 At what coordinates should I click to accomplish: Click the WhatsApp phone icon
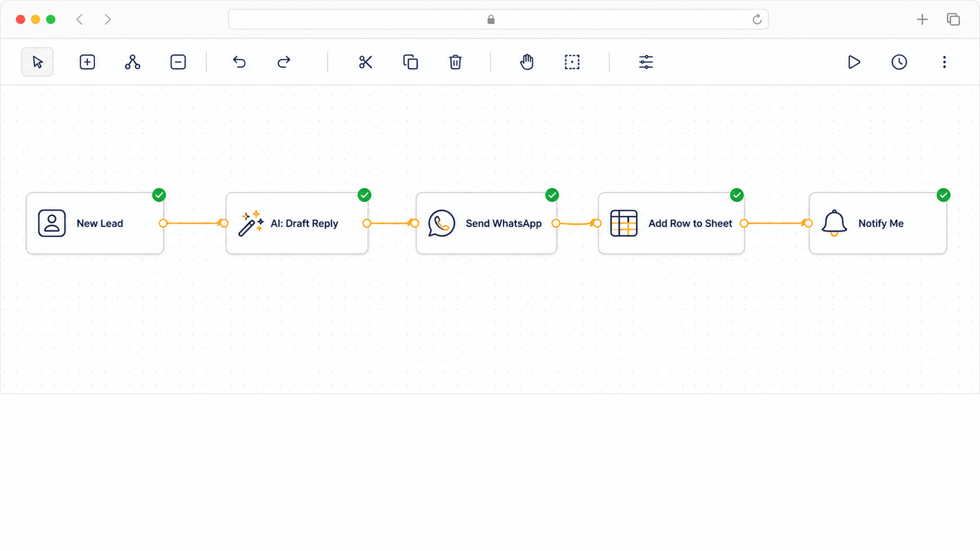point(442,223)
